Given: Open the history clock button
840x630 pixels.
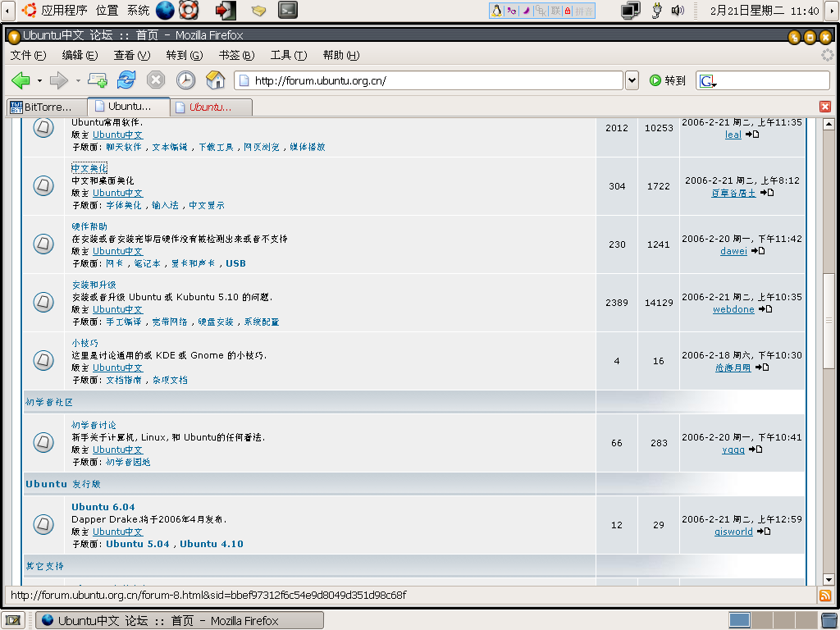Looking at the screenshot, I should point(185,80).
